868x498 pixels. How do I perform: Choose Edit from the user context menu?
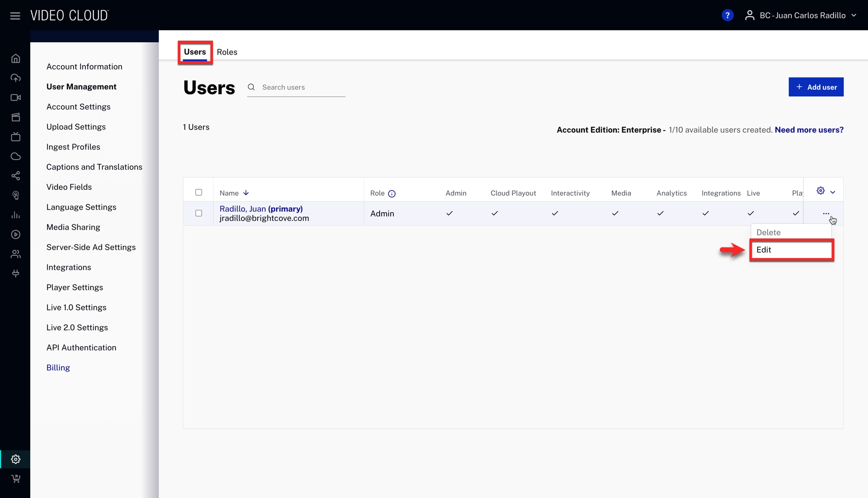click(791, 250)
